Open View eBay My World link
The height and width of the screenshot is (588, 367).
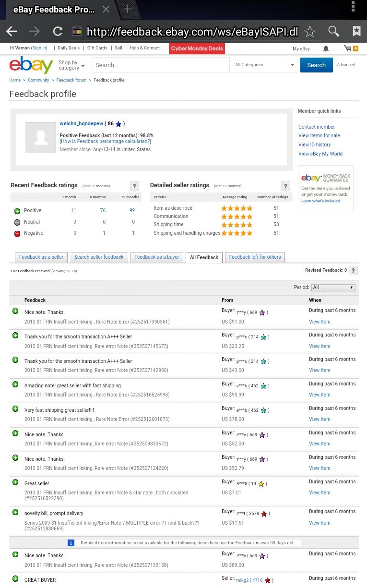point(320,154)
